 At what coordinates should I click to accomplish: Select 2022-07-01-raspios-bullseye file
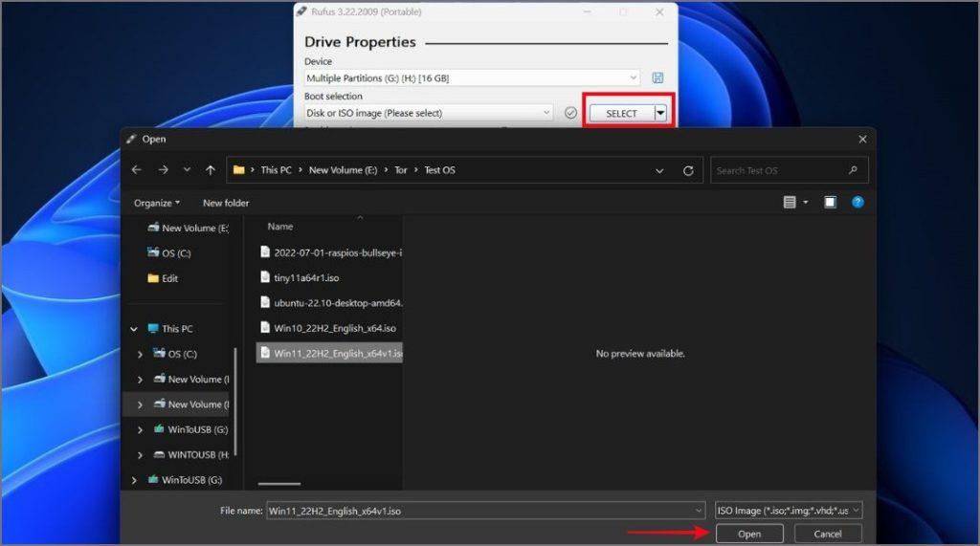tap(330, 252)
